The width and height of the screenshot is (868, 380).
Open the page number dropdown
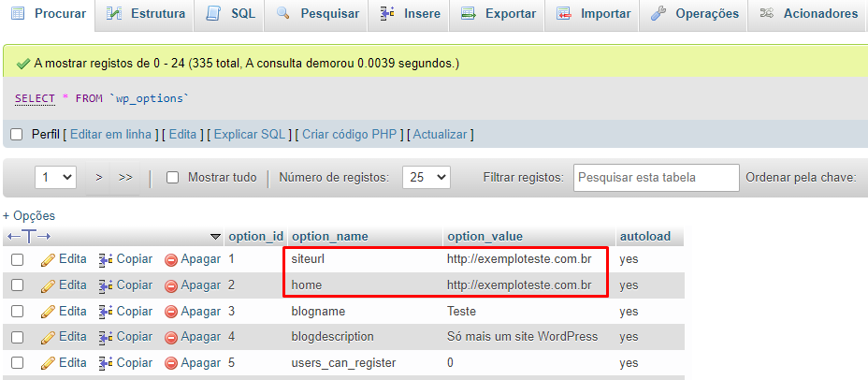56,177
